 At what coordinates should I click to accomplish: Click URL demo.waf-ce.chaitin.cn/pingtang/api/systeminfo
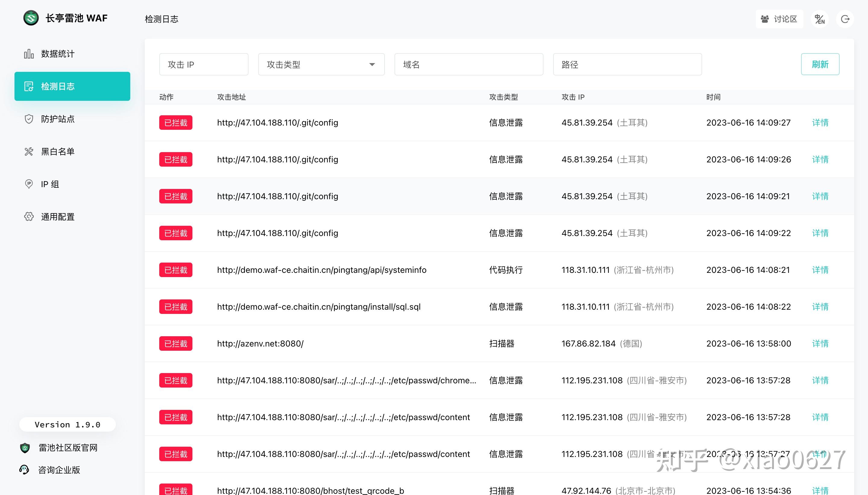322,270
